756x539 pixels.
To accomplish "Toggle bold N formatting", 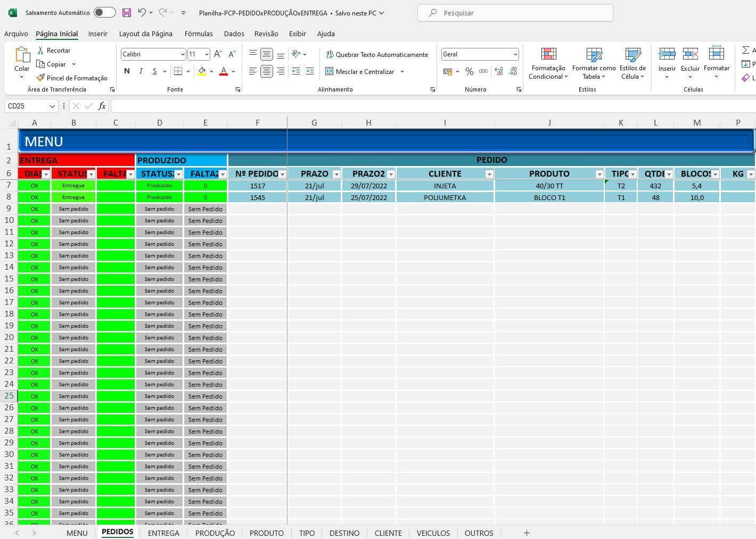I will coord(127,71).
